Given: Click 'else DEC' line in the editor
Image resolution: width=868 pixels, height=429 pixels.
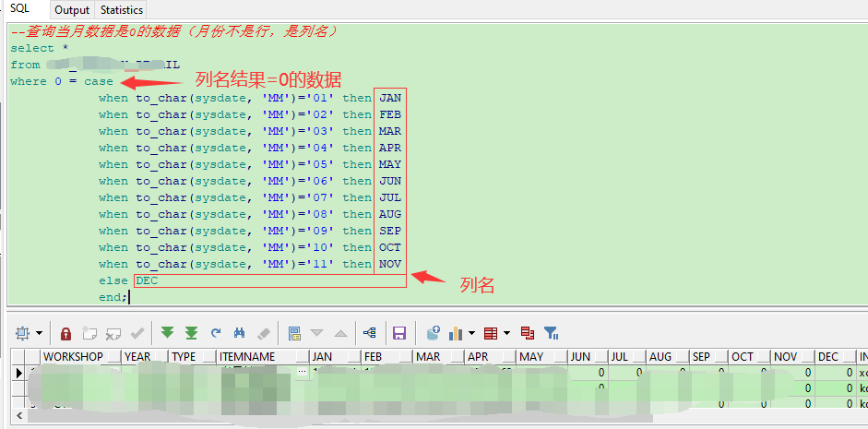Looking at the screenshot, I should click(x=128, y=280).
